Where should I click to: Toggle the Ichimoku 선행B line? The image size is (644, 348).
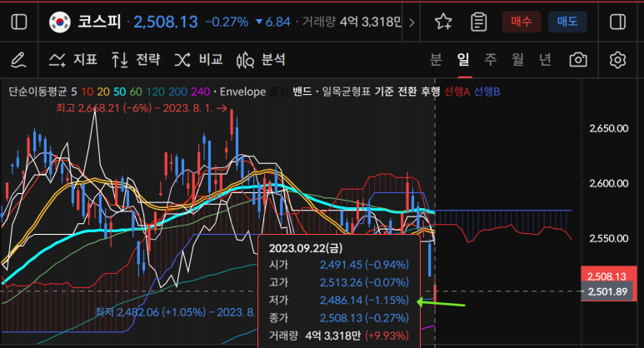pyautogui.click(x=487, y=92)
